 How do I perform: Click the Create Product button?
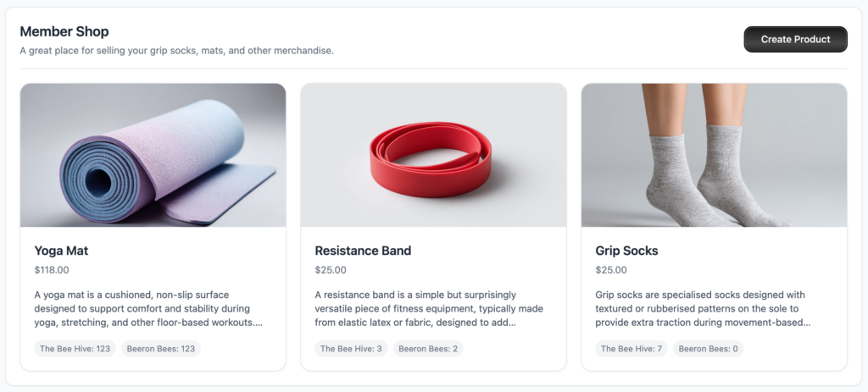click(x=795, y=39)
